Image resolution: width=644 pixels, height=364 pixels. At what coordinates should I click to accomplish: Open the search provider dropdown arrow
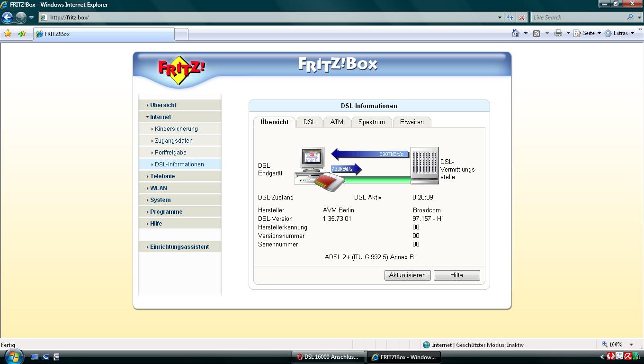(639, 18)
